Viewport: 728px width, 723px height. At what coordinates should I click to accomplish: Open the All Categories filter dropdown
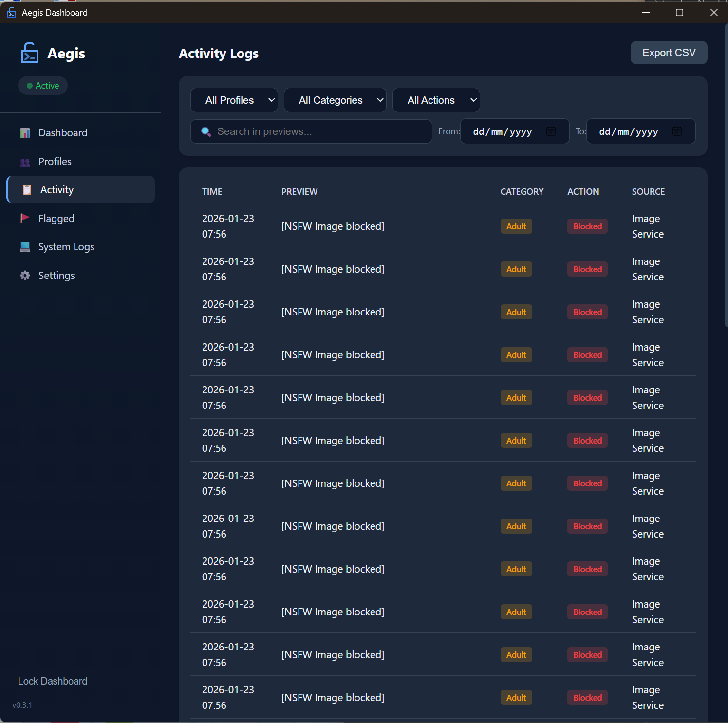tap(335, 100)
